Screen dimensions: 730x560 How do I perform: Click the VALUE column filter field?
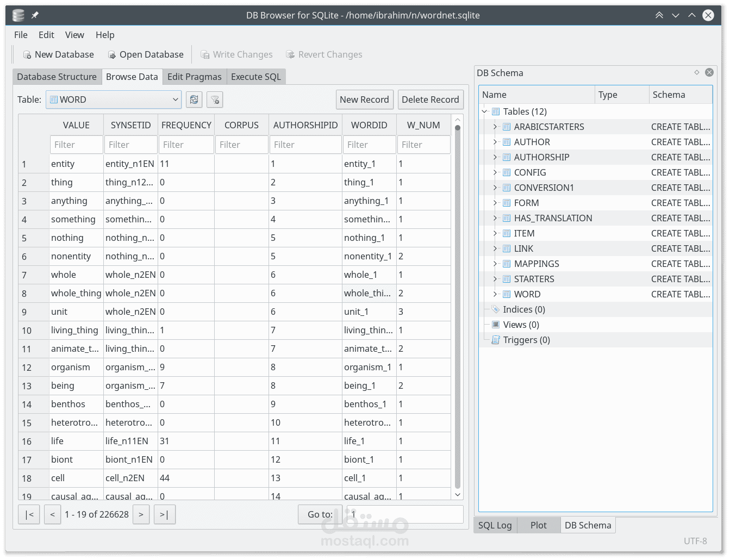point(76,145)
